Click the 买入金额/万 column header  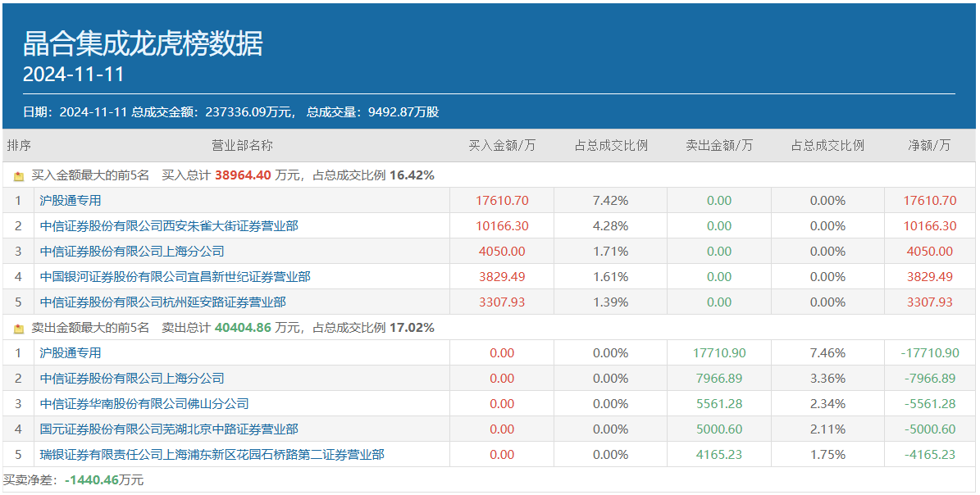pos(502,146)
